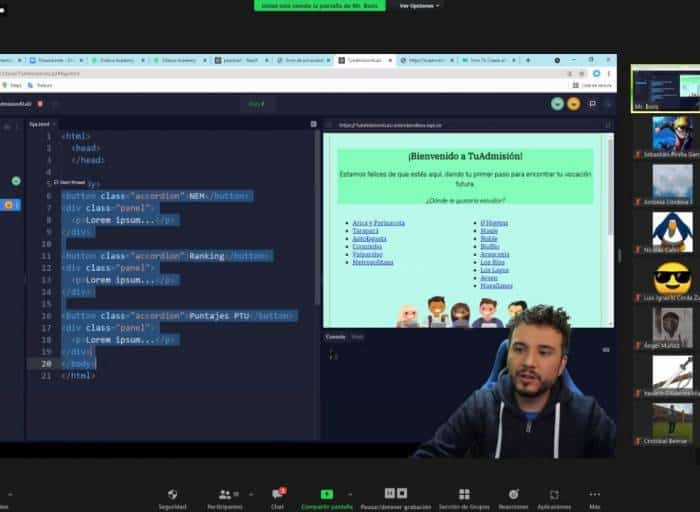
Task: Open the Seguridad security icon in Zoom toolbar
Action: point(172,494)
